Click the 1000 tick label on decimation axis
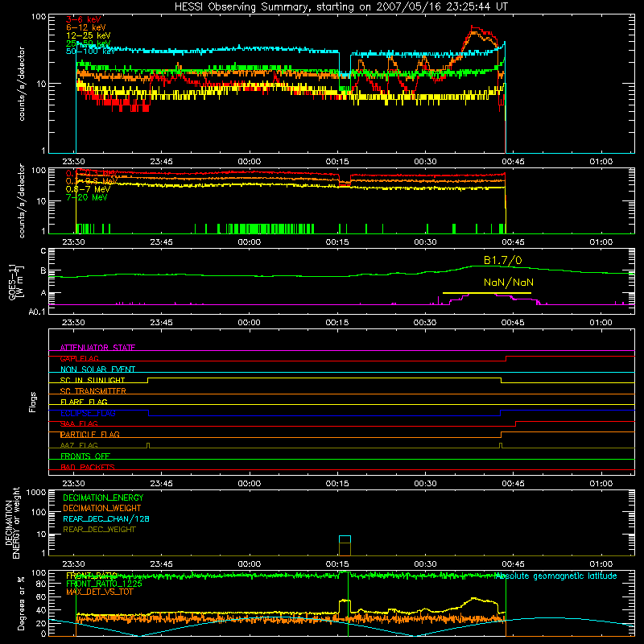The height and width of the screenshot is (644, 644). [36, 493]
